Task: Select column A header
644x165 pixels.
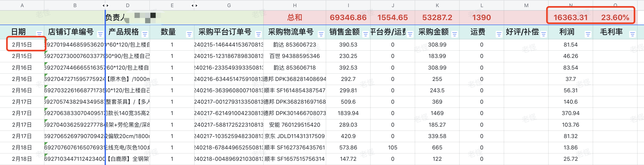Action: [x=22, y=6]
